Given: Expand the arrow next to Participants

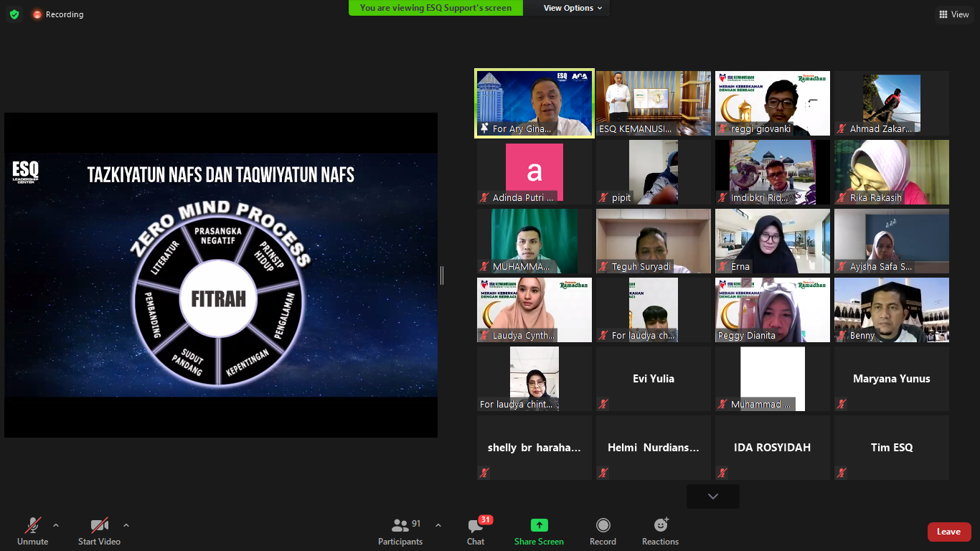Looking at the screenshot, I should click(438, 525).
